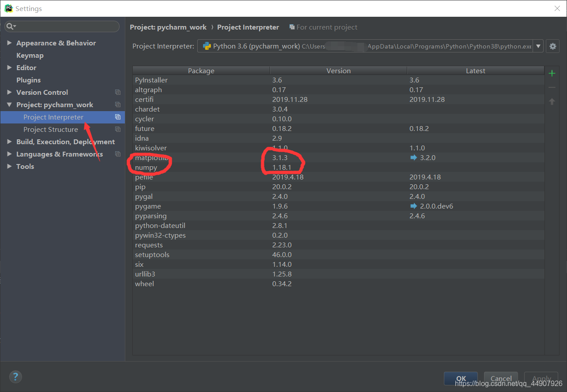
Task: Select the pip package row
Action: pos(338,187)
